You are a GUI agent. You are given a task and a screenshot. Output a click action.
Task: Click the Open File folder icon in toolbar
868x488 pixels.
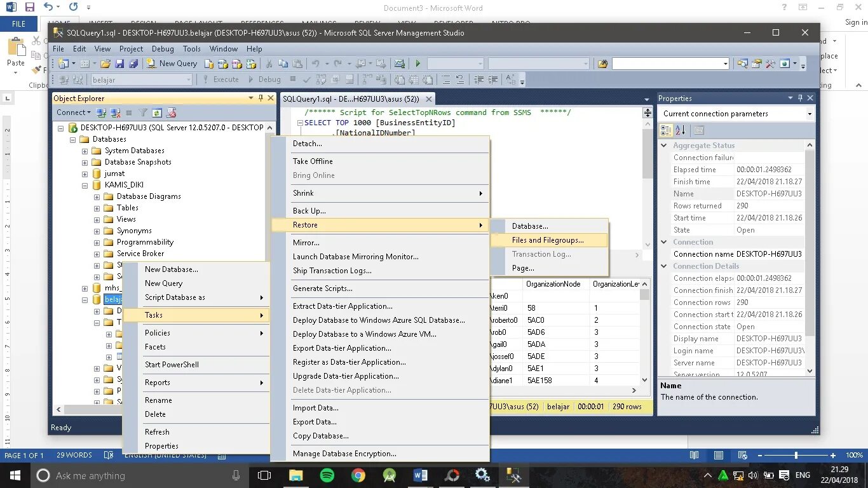point(105,64)
